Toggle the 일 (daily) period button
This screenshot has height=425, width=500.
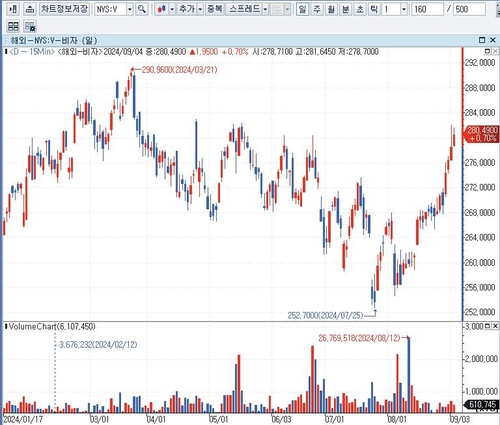tap(302, 9)
